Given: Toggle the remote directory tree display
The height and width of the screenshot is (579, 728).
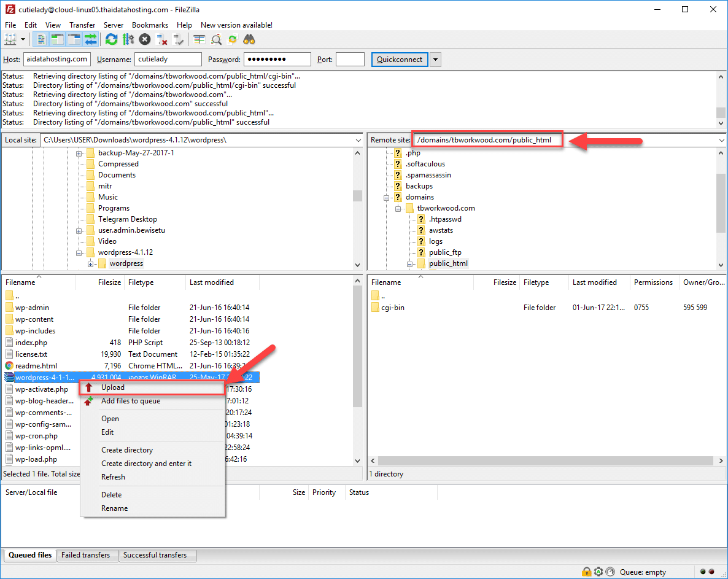Looking at the screenshot, I should pos(74,39).
